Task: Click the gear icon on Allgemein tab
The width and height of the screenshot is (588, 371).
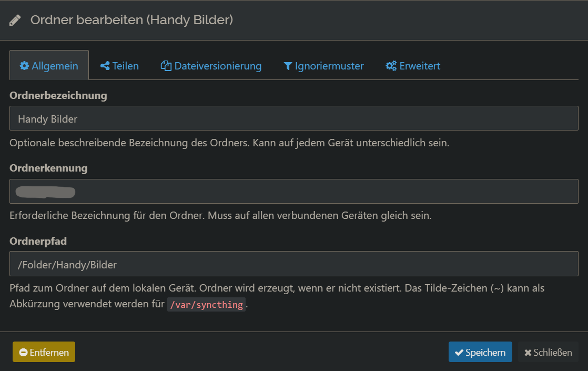Action: (24, 66)
